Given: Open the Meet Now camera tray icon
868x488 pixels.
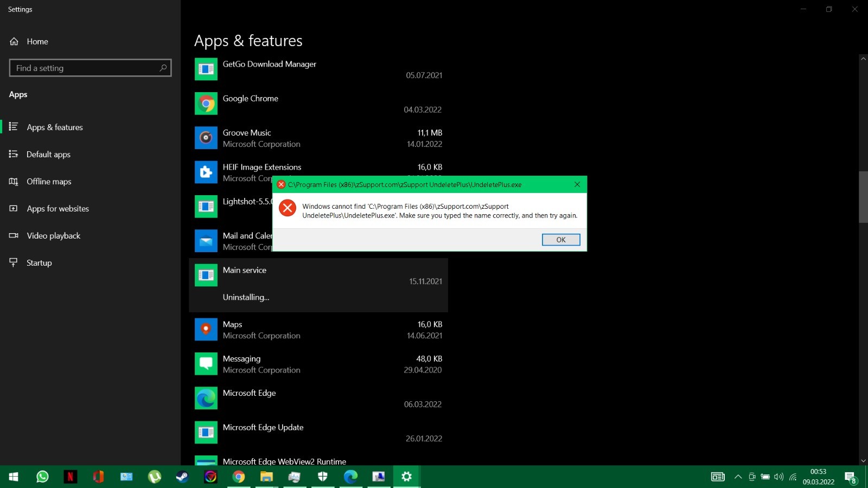Looking at the screenshot, I should pyautogui.click(x=752, y=477).
